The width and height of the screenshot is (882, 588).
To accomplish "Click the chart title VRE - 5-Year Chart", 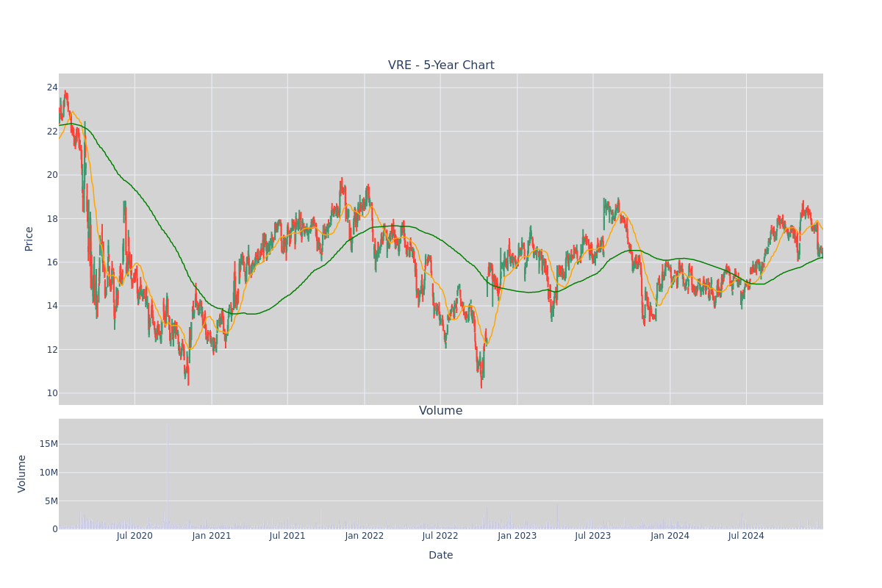I will [x=441, y=65].
